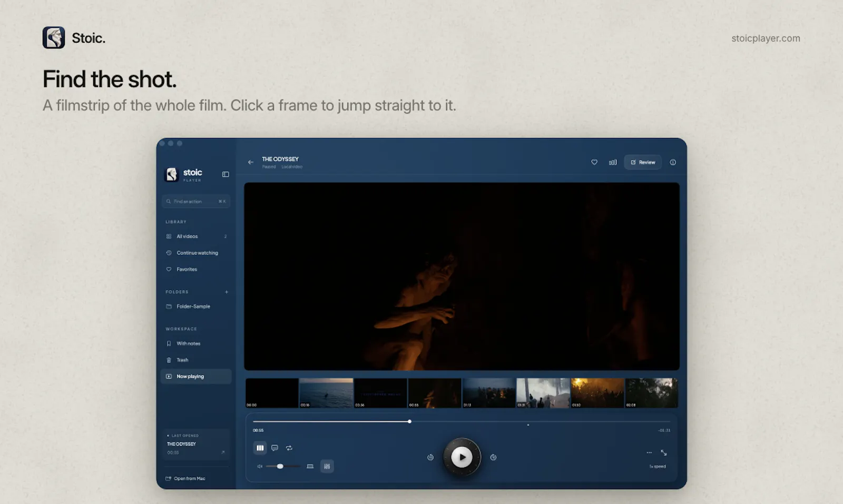The height and width of the screenshot is (504, 843).
Task: Open the equalizer sliders button
Action: coord(327,467)
